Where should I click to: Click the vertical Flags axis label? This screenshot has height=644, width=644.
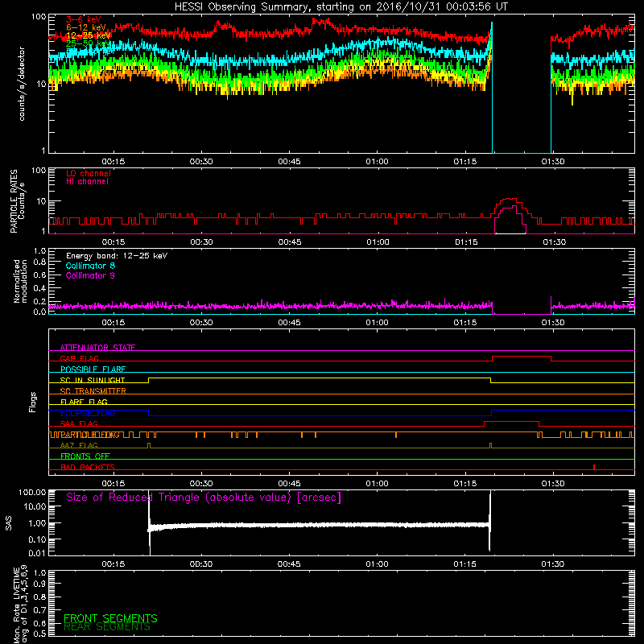(33, 402)
